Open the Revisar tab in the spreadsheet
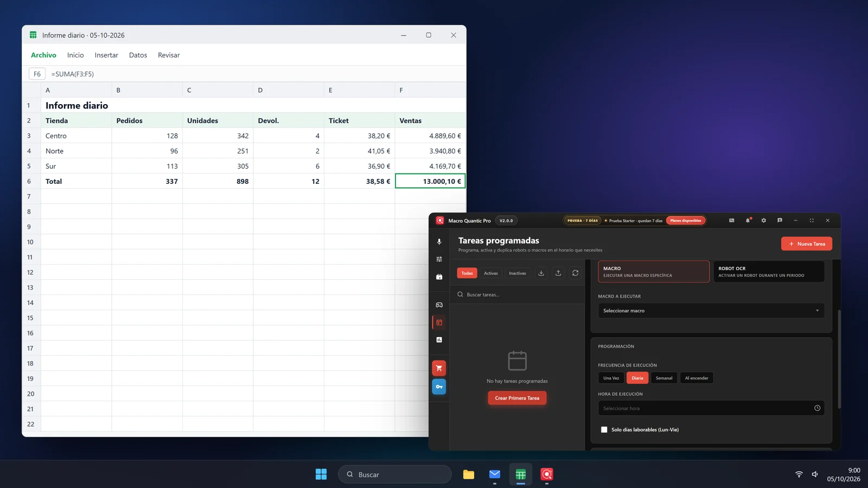The width and height of the screenshot is (868, 488). point(169,55)
